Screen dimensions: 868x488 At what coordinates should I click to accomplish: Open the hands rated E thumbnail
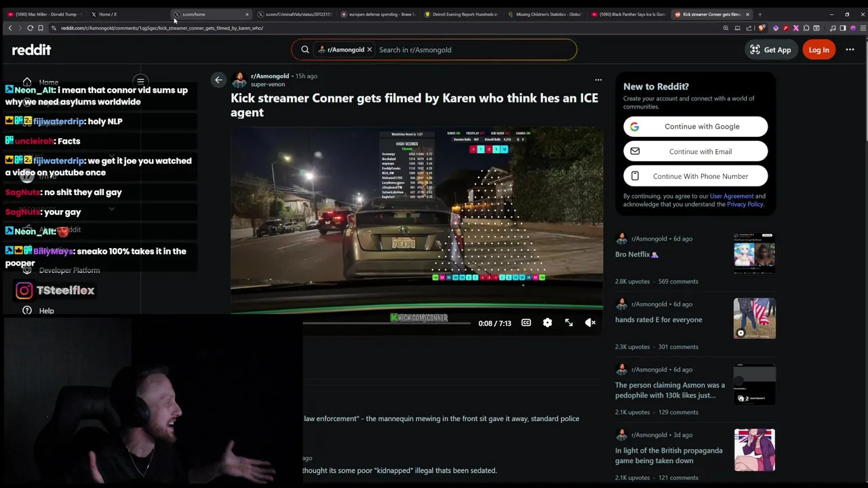pyautogui.click(x=754, y=318)
